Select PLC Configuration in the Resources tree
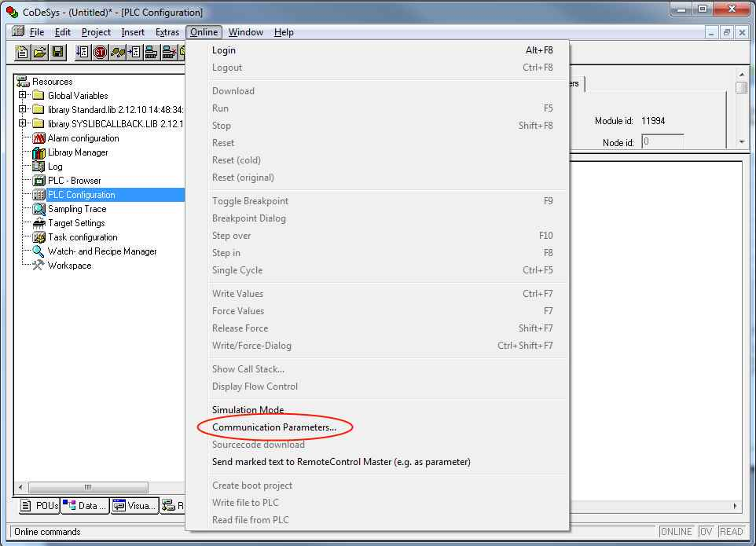The height and width of the screenshot is (546, 756). coord(82,195)
